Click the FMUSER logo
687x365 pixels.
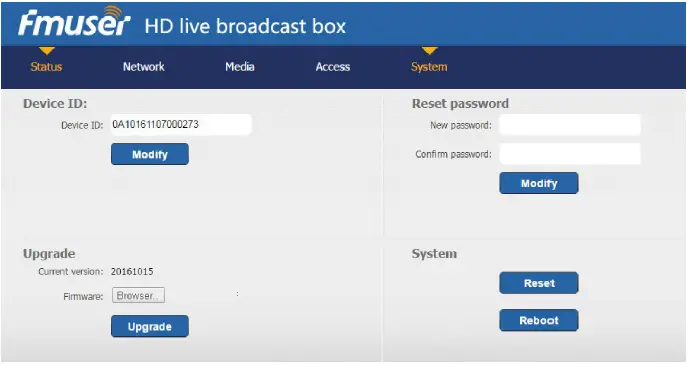point(74,21)
